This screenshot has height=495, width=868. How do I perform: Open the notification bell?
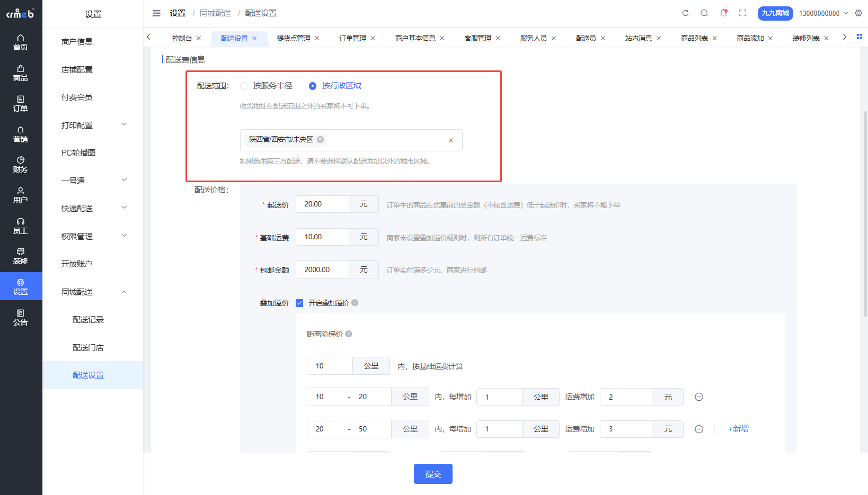[723, 13]
